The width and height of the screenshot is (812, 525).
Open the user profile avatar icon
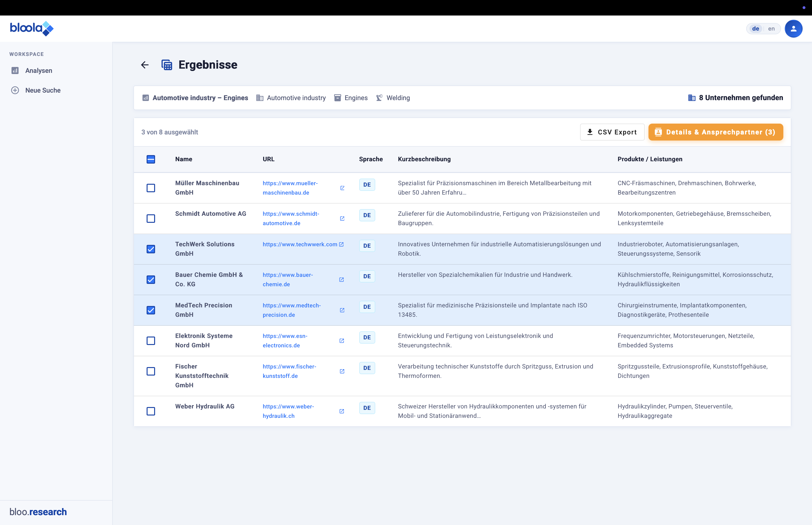coord(793,29)
